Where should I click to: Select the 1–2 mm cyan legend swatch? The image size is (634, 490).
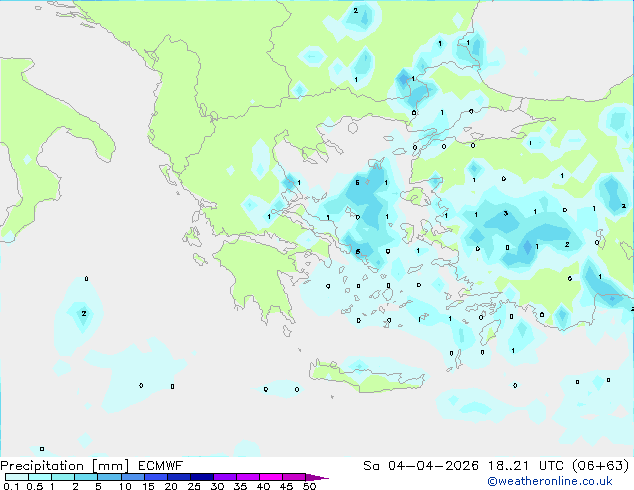coord(63,477)
